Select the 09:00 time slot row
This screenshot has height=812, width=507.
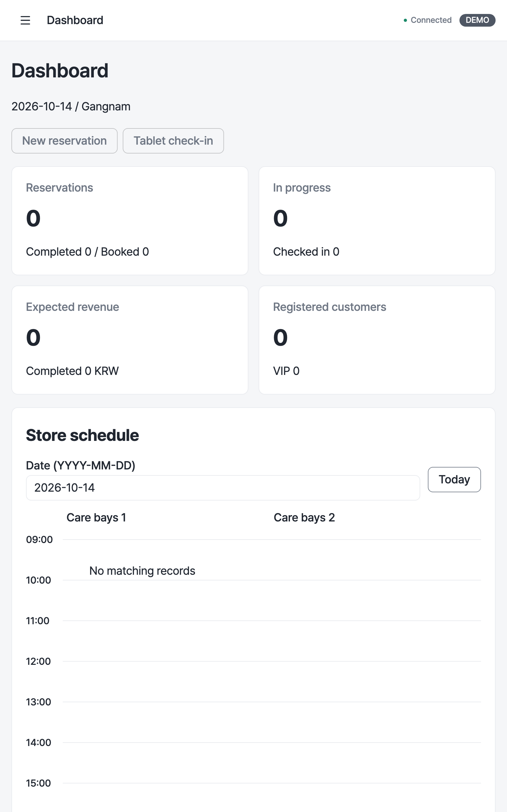[x=253, y=540]
